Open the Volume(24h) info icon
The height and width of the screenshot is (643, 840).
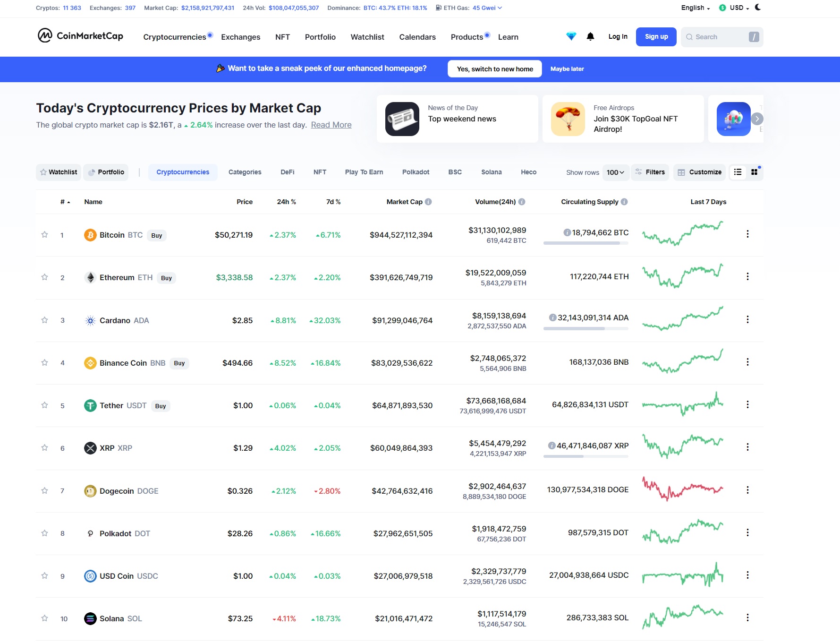click(522, 202)
